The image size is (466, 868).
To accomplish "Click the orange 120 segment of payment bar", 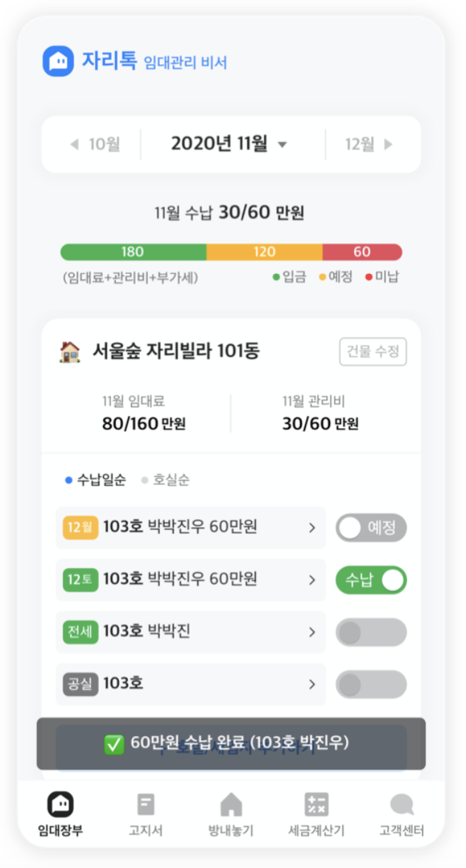I will pos(264,252).
